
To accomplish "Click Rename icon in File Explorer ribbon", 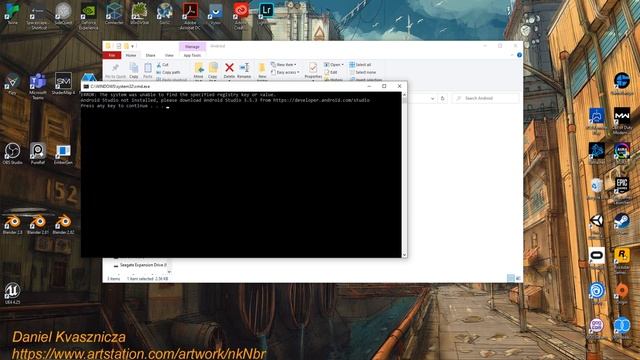I will click(244, 70).
